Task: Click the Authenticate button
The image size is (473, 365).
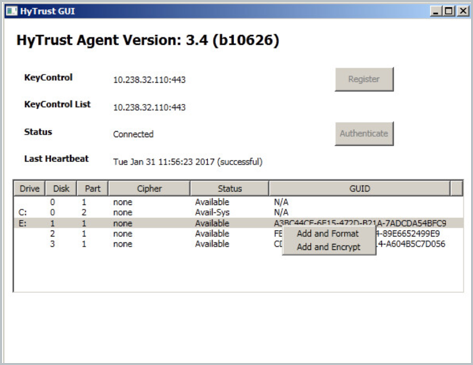Action: [364, 134]
